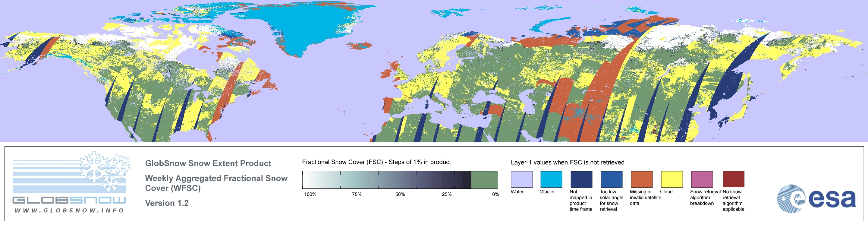The height and width of the screenshot is (225, 868).
Task: Click the orange 'Missing or invalid' swatch
Action: (x=642, y=179)
